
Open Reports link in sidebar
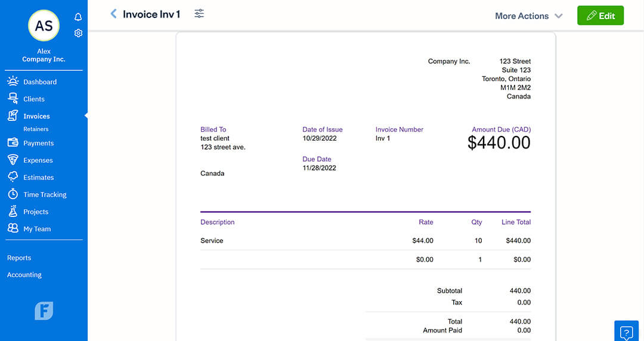click(x=19, y=258)
